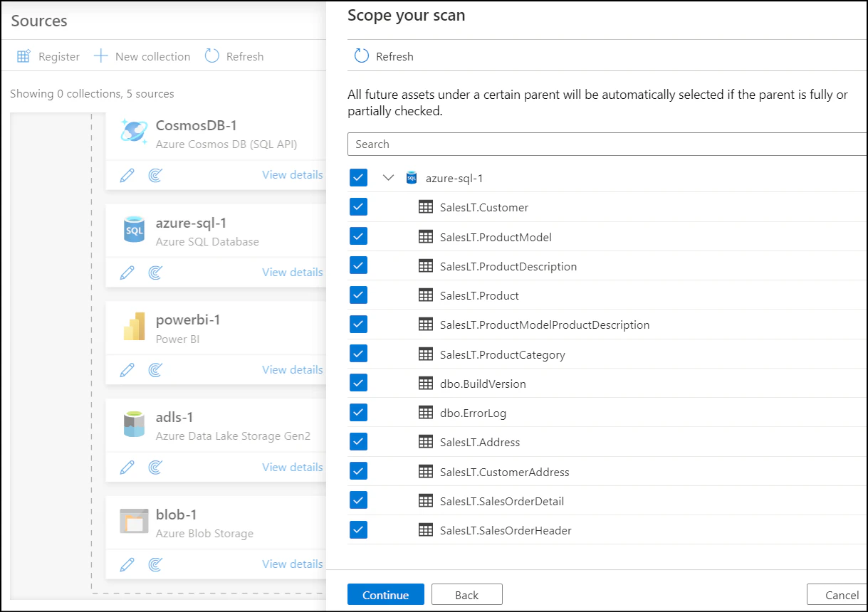Uncheck SalesLT.ProductModelProductDescription checkbox
The width and height of the screenshot is (868, 612).
358,325
